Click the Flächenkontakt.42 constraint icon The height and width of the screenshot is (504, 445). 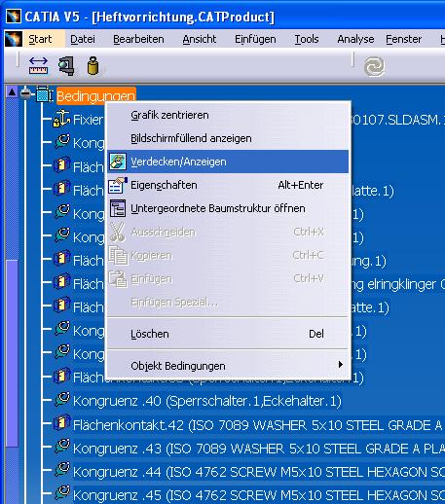tap(62, 423)
